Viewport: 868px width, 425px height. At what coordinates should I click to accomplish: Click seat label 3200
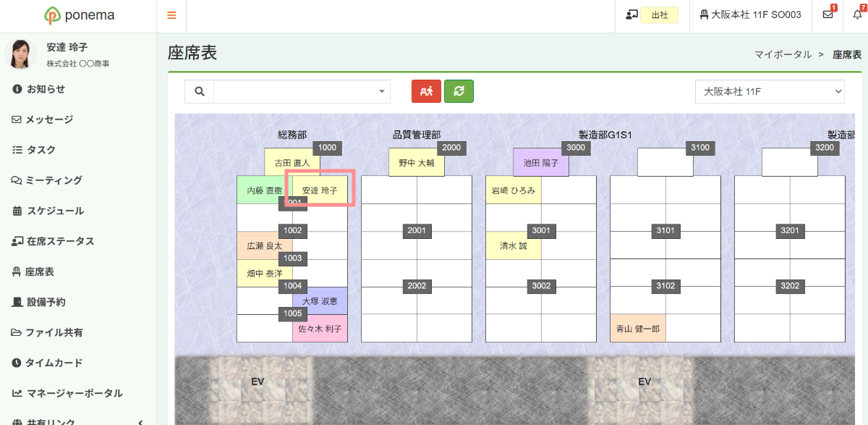click(x=825, y=148)
